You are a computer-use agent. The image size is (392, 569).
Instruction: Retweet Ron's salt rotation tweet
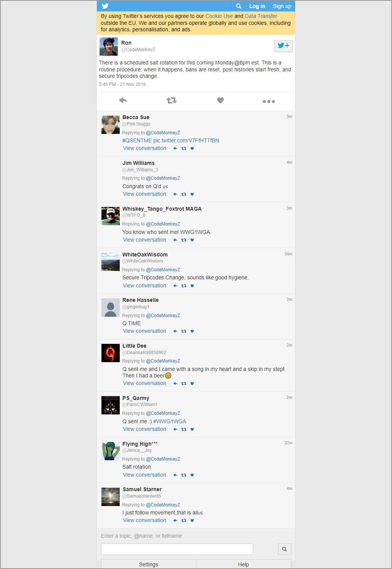[172, 100]
